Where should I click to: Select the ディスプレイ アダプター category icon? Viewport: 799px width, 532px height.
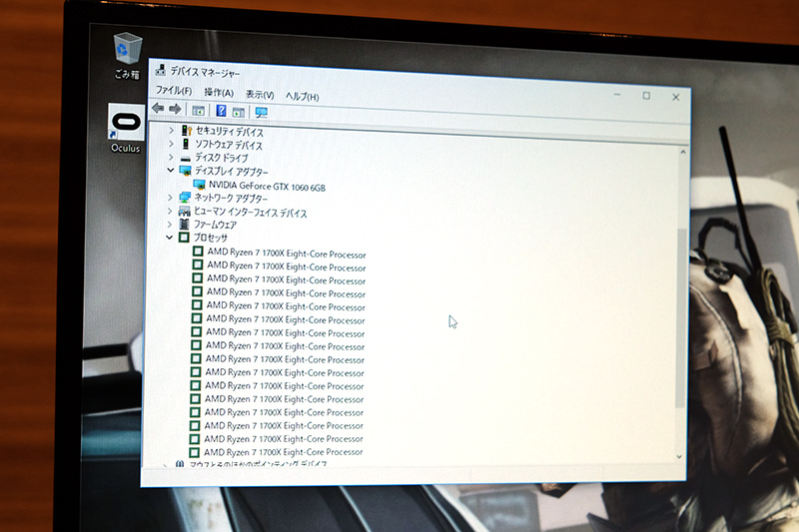coord(185,171)
